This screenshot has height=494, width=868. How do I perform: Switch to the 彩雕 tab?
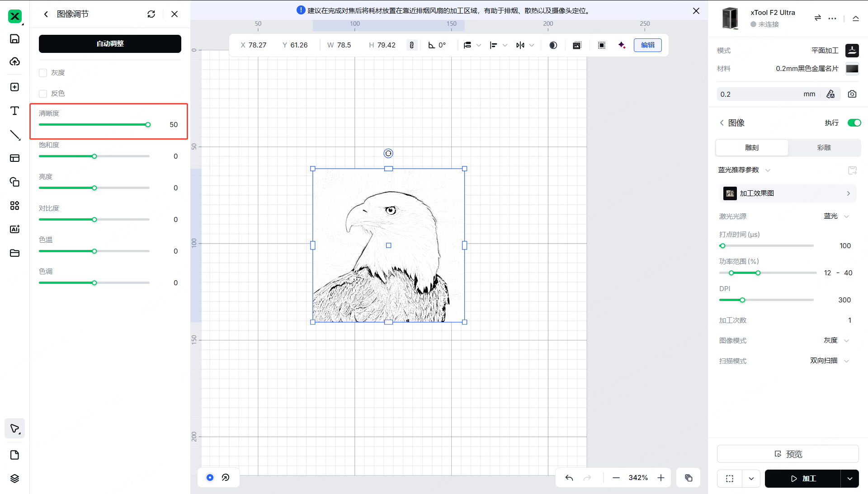click(824, 148)
